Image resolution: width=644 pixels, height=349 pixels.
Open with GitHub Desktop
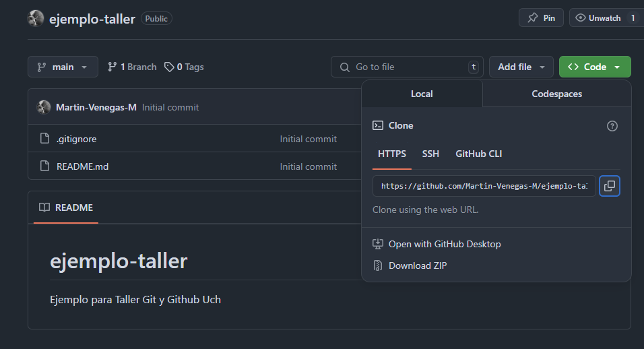pyautogui.click(x=445, y=244)
